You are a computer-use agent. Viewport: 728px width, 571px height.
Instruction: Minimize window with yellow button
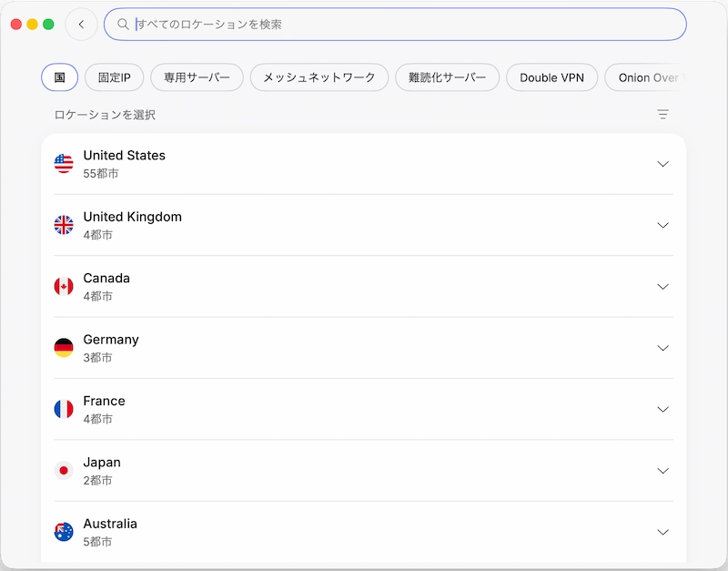point(32,25)
